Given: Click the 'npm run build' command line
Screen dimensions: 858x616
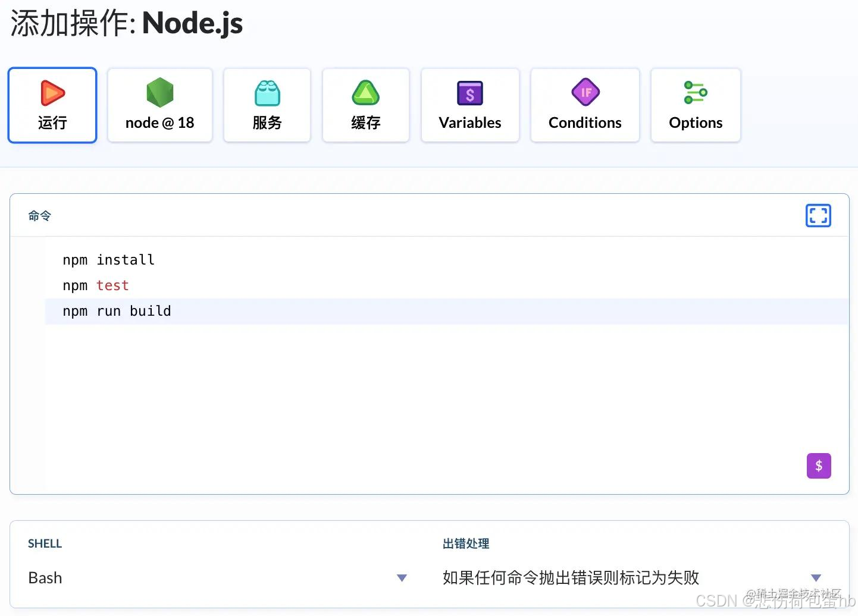Looking at the screenshot, I should (117, 311).
